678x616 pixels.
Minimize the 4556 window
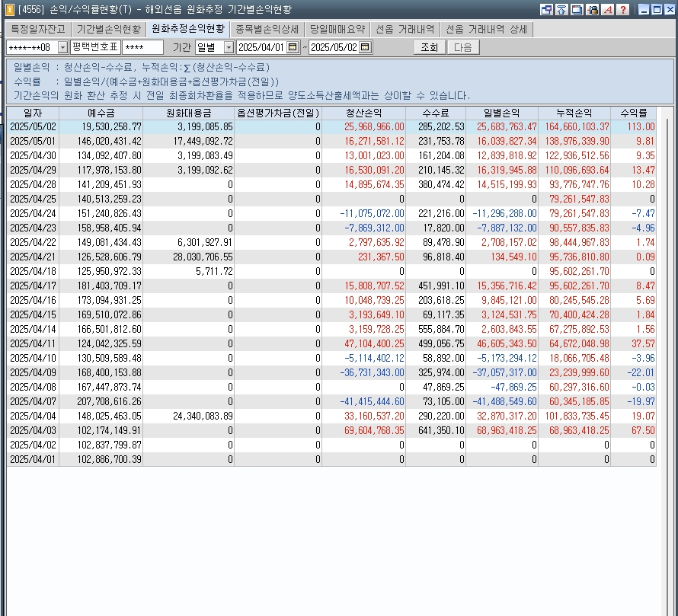click(x=644, y=9)
